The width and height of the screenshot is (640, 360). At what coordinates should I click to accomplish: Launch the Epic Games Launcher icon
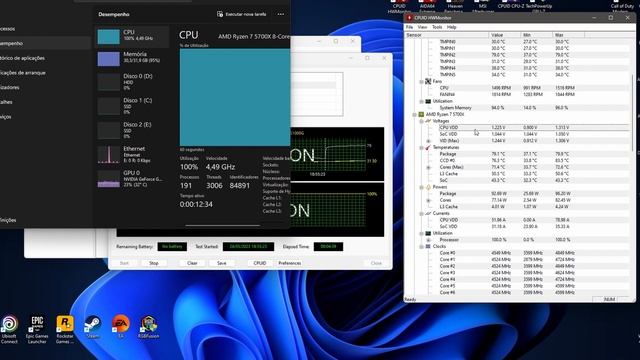pos(37,329)
